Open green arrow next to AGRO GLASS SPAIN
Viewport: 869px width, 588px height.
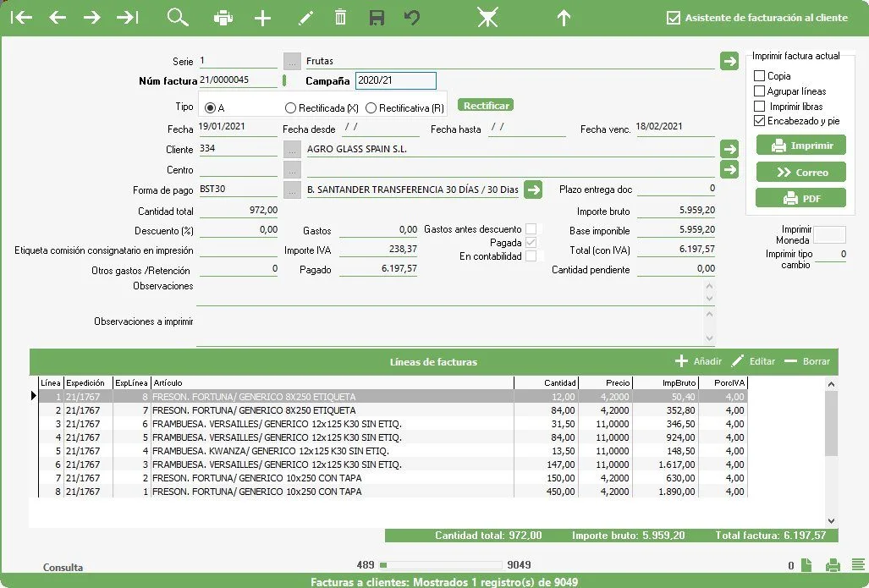[x=729, y=149]
